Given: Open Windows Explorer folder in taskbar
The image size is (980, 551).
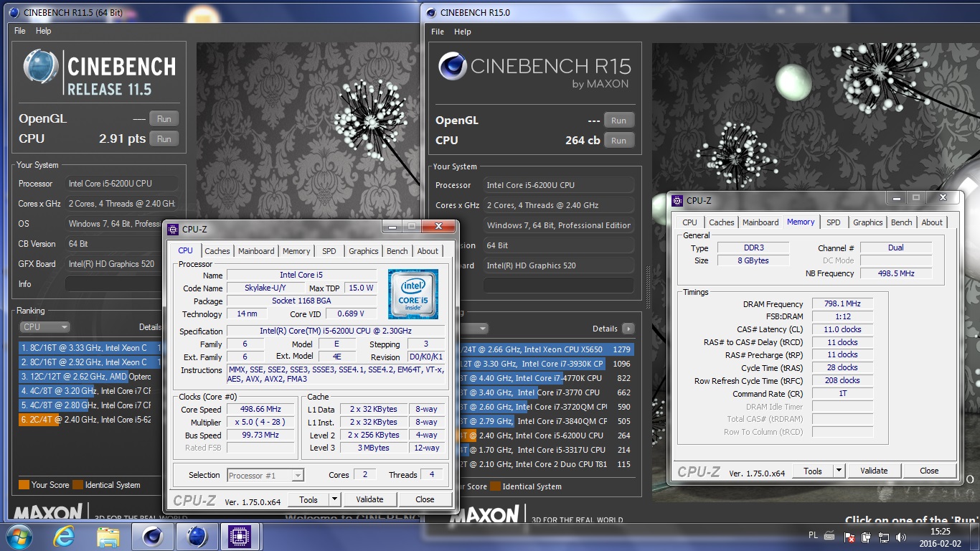Looking at the screenshot, I should (108, 537).
